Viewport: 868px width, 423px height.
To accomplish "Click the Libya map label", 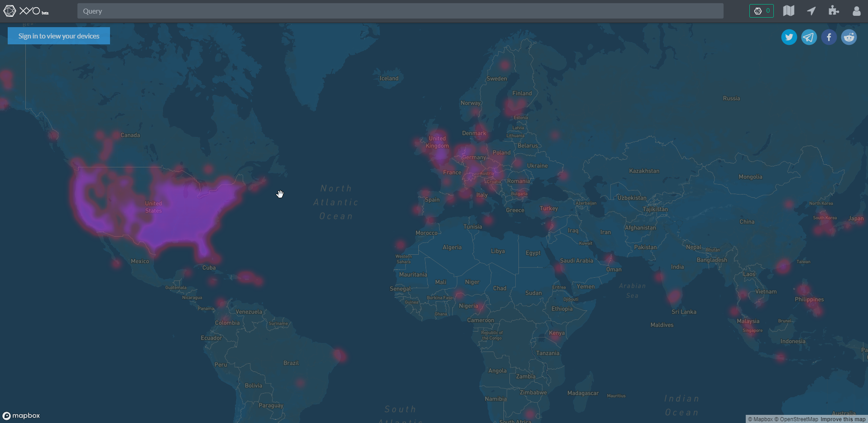I will pyautogui.click(x=498, y=251).
